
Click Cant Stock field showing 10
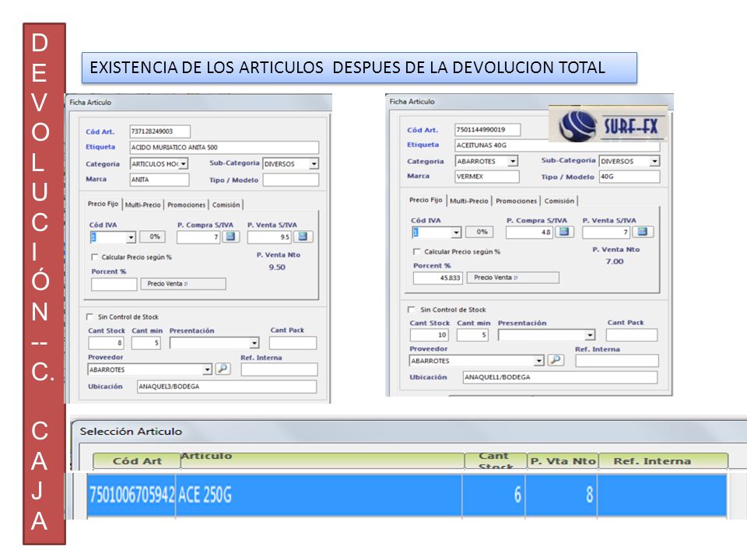tap(430, 334)
